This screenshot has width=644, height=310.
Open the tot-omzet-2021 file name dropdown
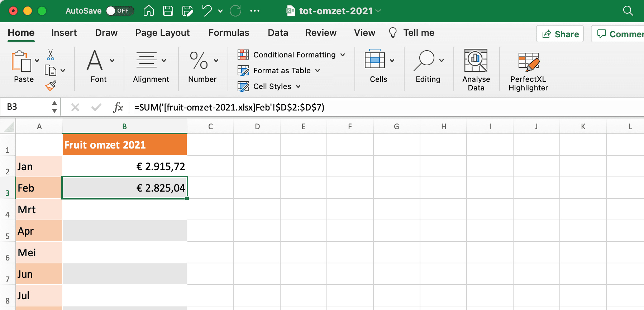pyautogui.click(x=378, y=11)
